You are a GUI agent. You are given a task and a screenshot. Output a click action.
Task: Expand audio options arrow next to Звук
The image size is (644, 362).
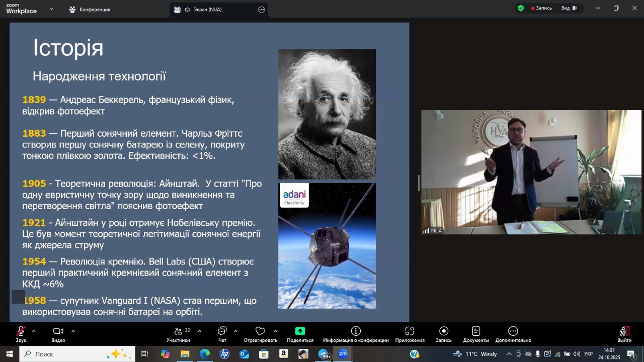[34, 331]
